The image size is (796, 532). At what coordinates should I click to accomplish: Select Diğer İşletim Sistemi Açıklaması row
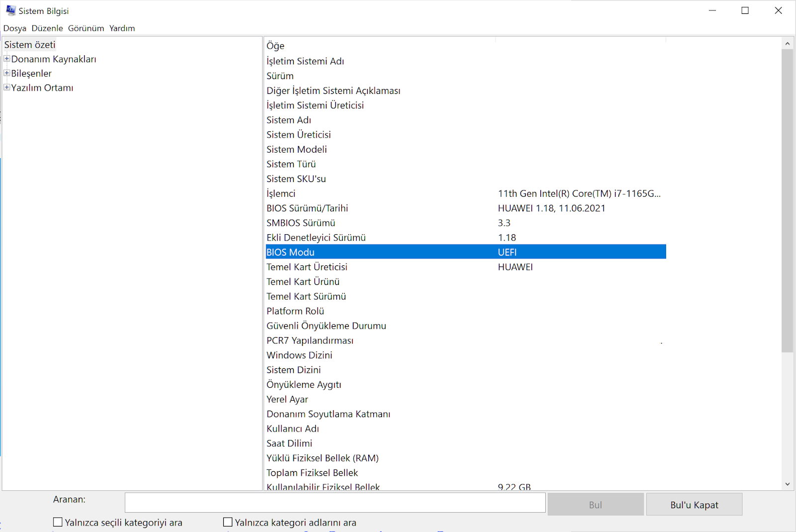(466, 90)
